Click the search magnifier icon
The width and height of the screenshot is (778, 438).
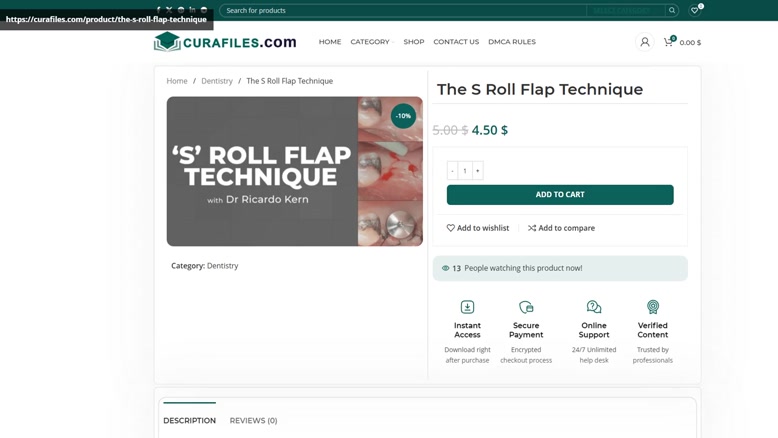(x=672, y=10)
